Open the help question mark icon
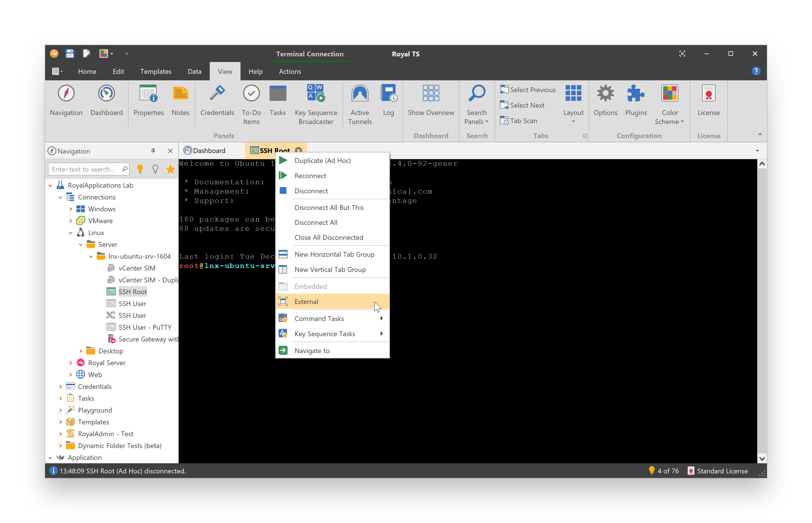 tap(756, 71)
